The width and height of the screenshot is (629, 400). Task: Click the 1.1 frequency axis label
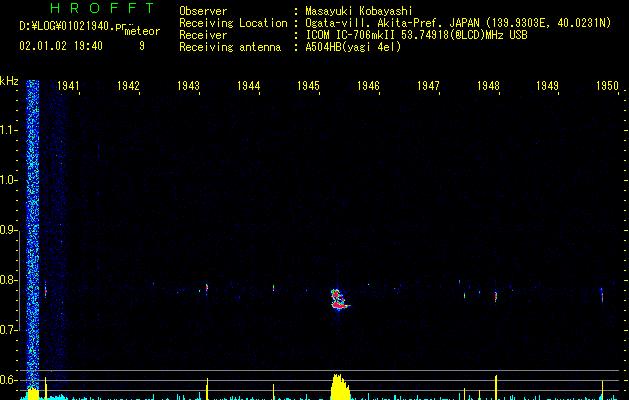pos(9,130)
